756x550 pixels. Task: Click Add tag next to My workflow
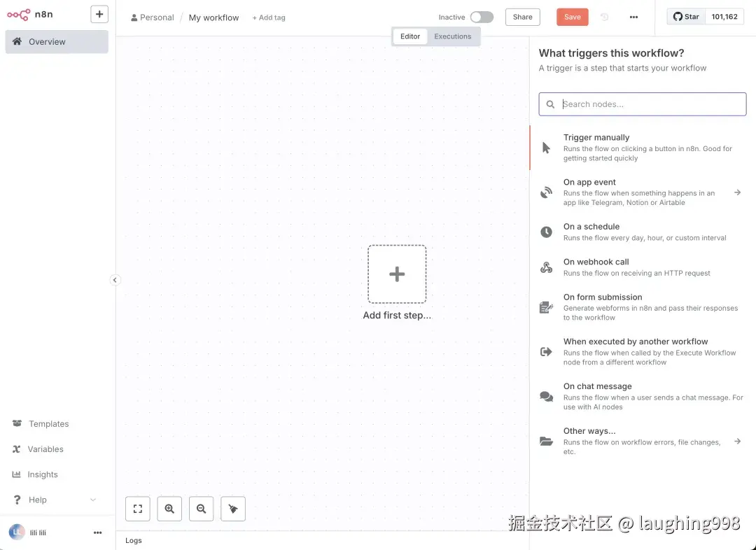pos(269,17)
